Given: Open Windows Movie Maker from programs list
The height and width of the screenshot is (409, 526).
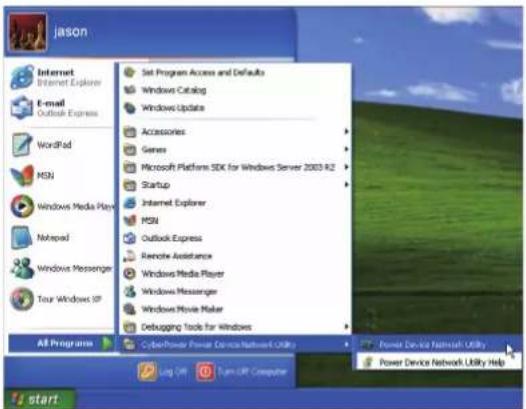Looking at the screenshot, I should click(235, 309).
